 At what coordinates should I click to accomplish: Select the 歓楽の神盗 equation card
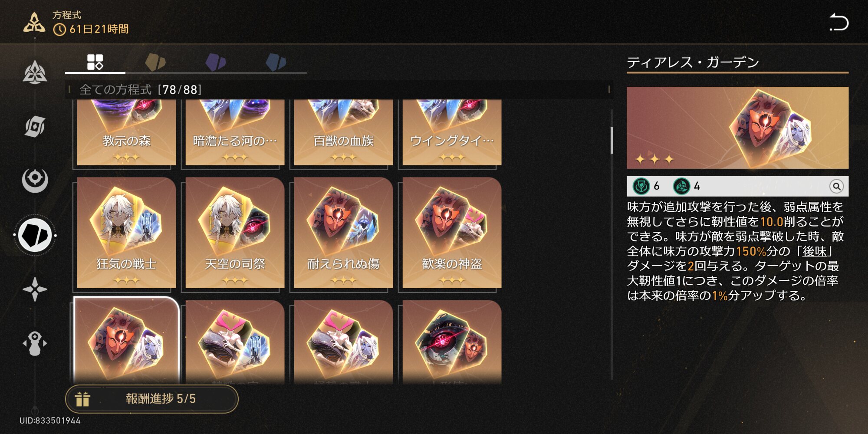pyautogui.click(x=452, y=233)
